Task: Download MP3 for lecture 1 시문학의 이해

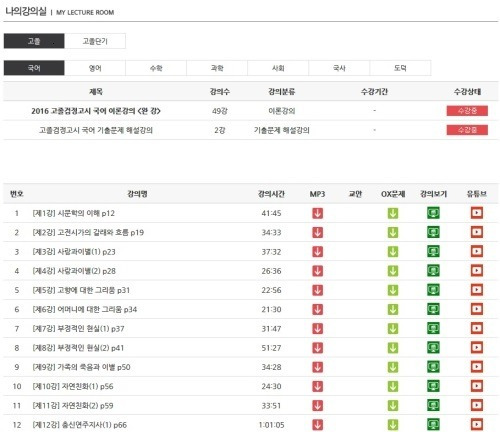Action: point(317,213)
